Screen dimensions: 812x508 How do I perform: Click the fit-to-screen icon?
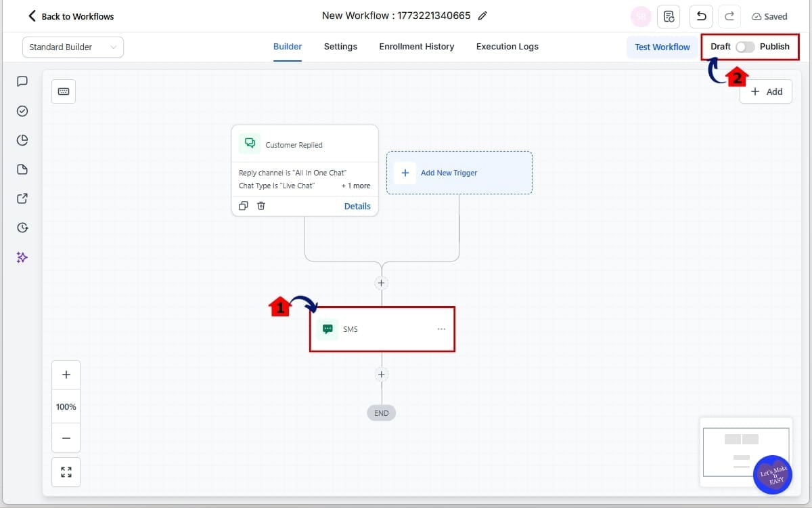66,472
